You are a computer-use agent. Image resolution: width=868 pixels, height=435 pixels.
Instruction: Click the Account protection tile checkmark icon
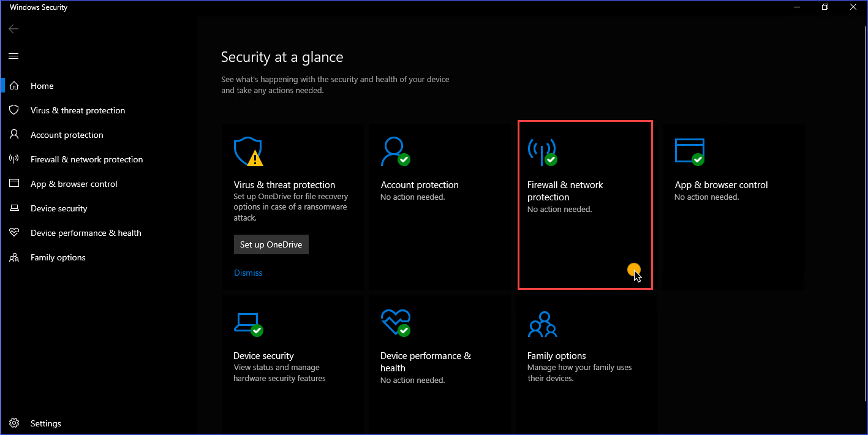402,159
